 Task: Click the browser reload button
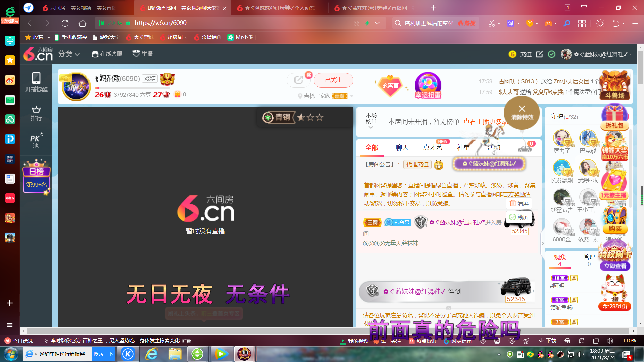65,23
